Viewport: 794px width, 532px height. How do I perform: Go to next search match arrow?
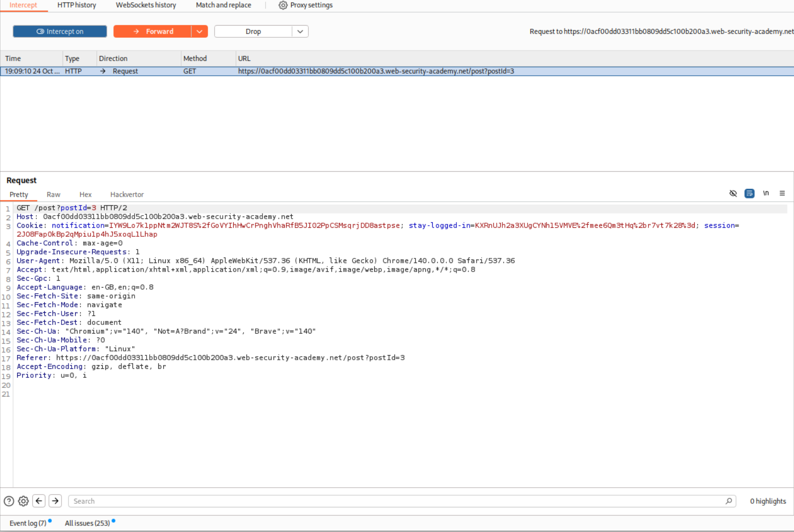point(55,501)
